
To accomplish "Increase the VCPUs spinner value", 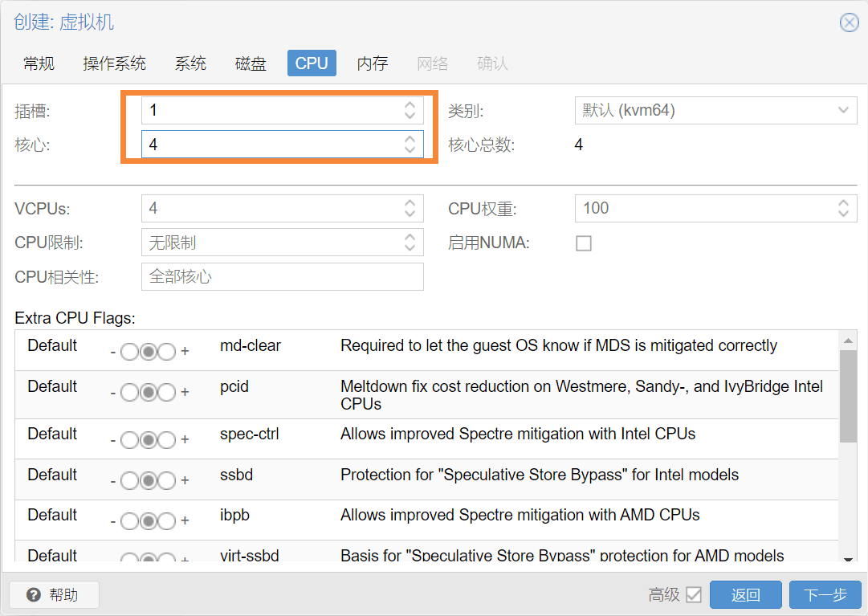I will coord(410,202).
